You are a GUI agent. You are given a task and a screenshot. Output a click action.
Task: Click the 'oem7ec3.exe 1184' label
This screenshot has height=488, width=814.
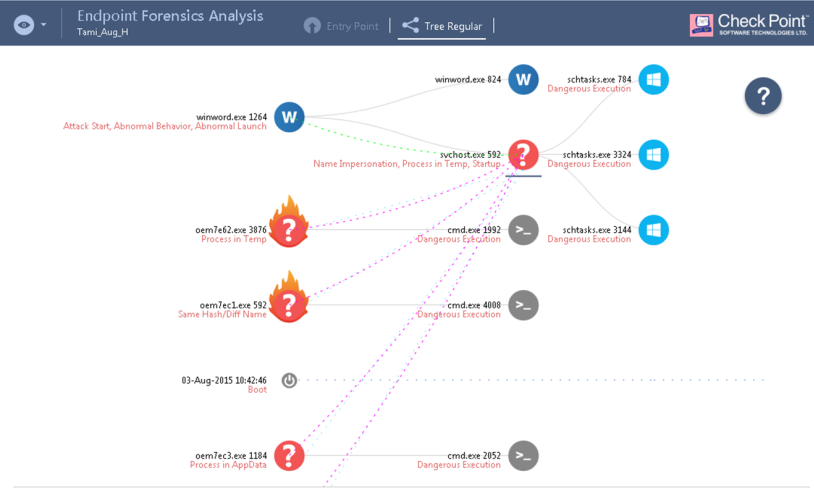[x=231, y=456]
